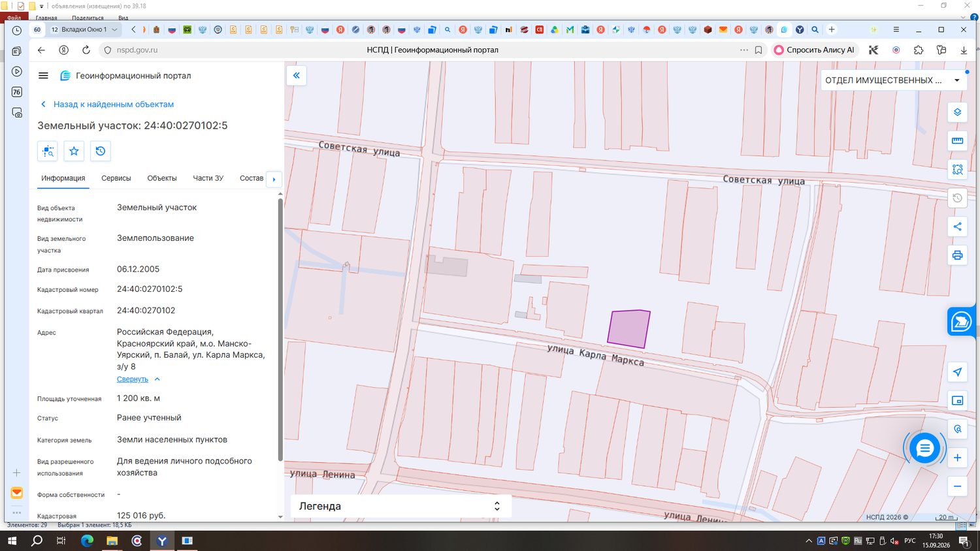Open Windows taskbar search
This screenshot has width=980, height=551.
click(37, 541)
